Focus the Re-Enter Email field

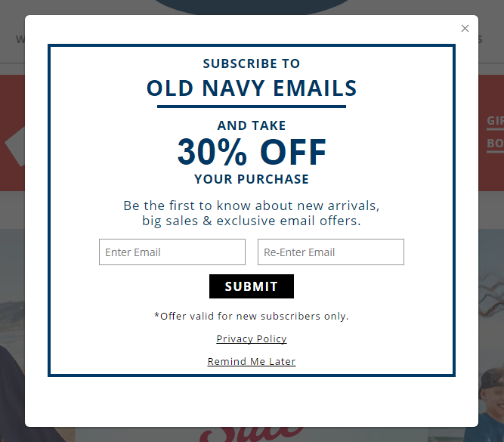pos(331,252)
